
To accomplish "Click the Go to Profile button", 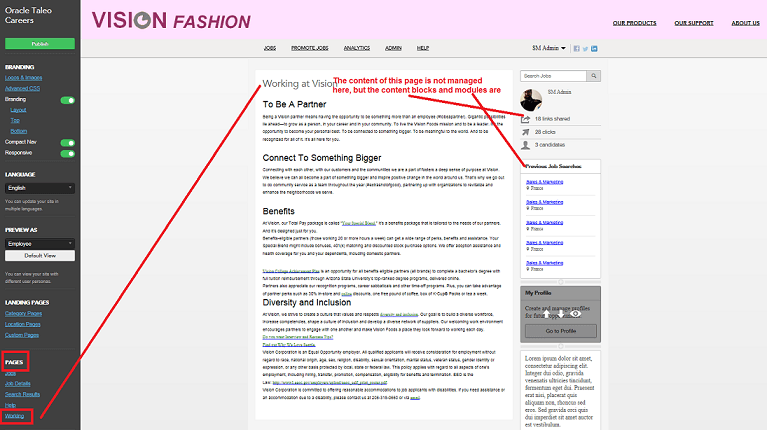I will pyautogui.click(x=561, y=331).
